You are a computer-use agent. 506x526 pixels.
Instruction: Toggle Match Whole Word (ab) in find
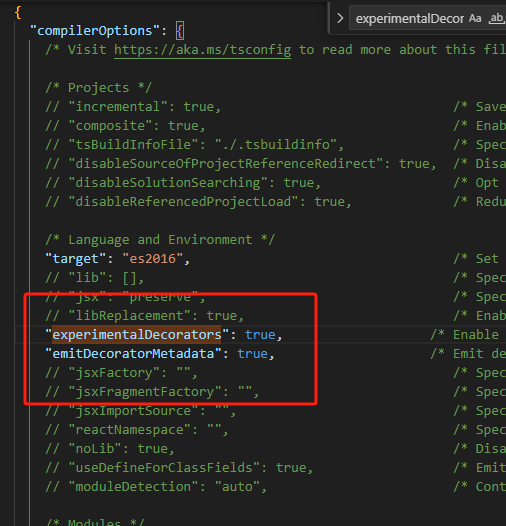496,18
